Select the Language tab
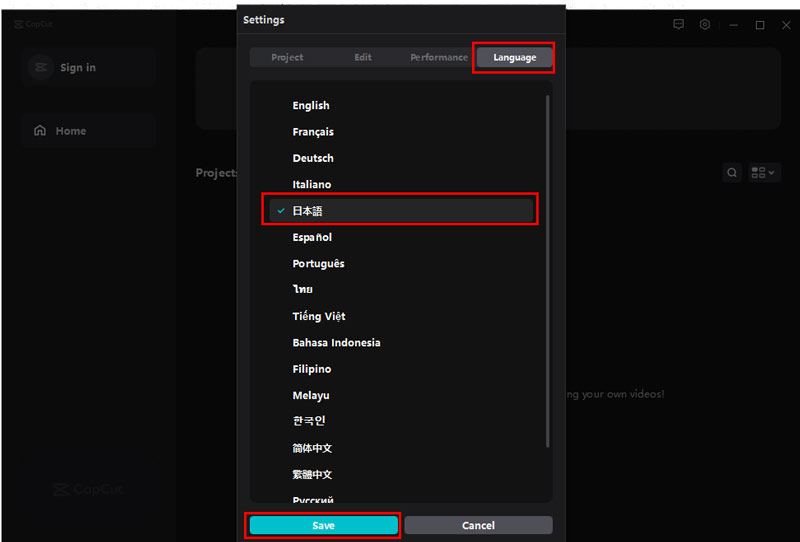The height and width of the screenshot is (542, 800). tap(514, 57)
